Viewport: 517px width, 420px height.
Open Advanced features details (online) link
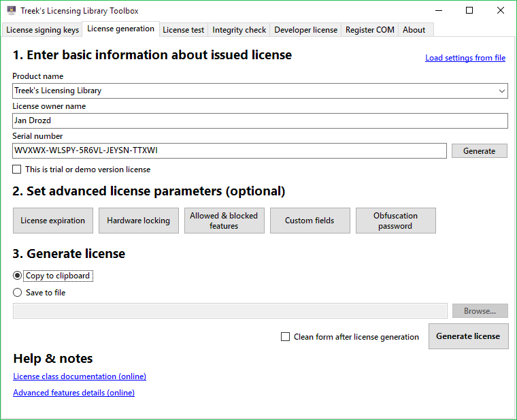pos(74,393)
